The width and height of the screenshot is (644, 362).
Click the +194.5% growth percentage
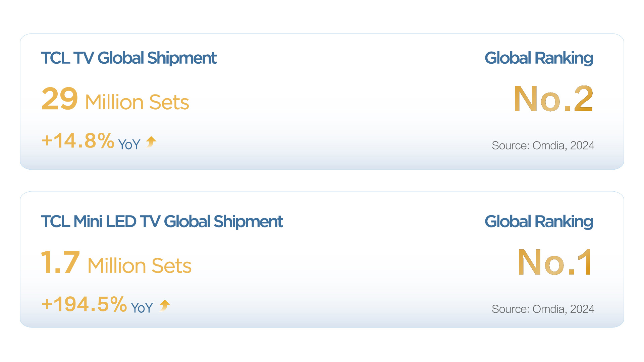click(x=84, y=304)
